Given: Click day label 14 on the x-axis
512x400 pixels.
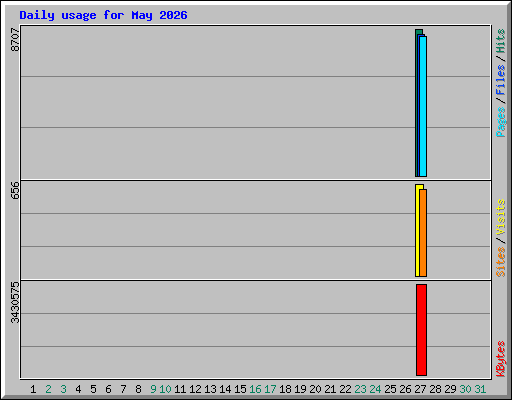Looking at the screenshot, I should click(x=225, y=389).
